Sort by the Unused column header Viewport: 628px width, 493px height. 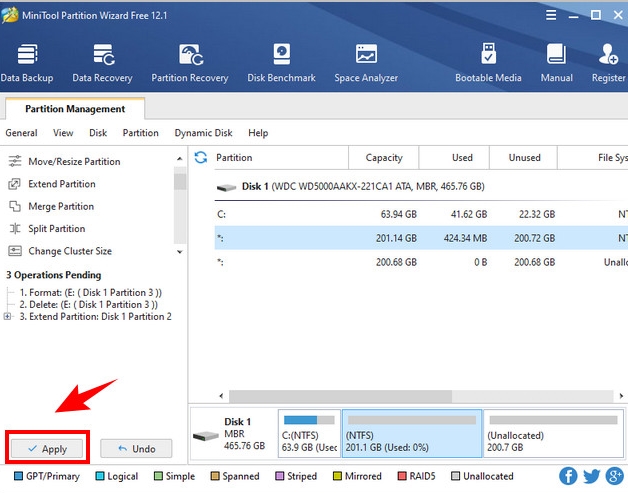coord(524,158)
